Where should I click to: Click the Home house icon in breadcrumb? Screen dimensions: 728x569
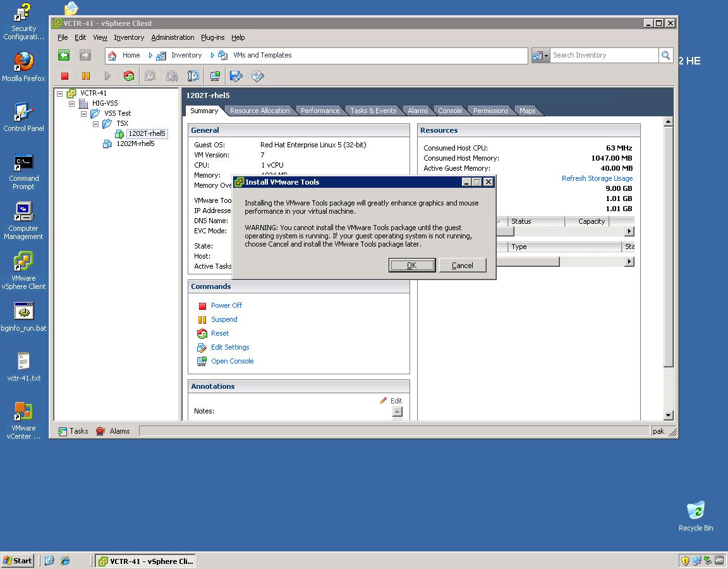tap(112, 56)
